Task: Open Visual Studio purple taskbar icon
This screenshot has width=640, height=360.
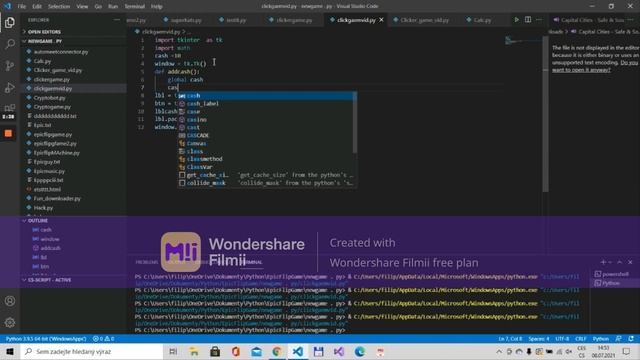Action: coord(339,351)
